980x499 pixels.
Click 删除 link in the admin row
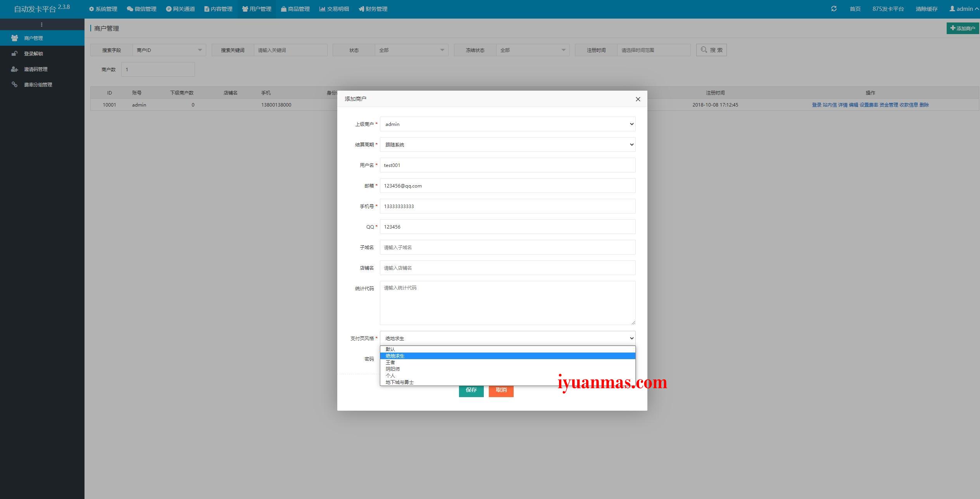(x=924, y=105)
